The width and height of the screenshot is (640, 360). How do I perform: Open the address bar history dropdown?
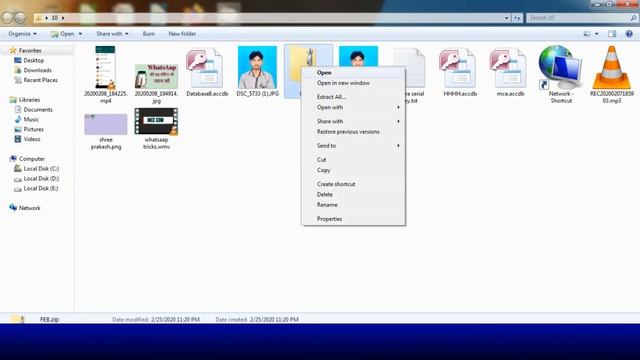[507, 18]
